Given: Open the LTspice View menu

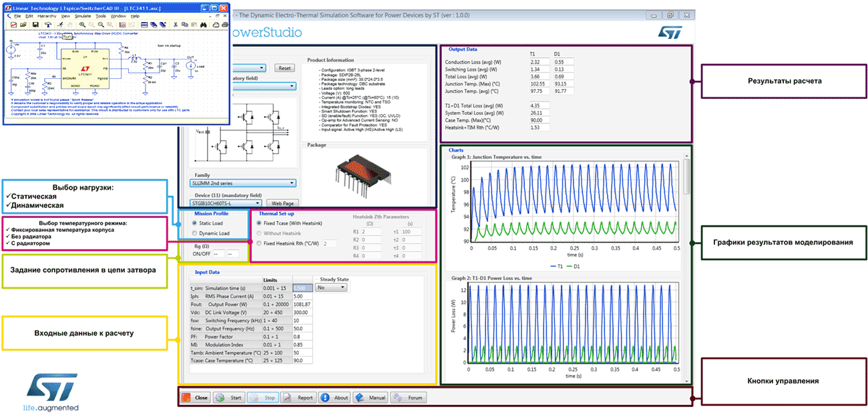Looking at the screenshot, I should click(65, 16).
